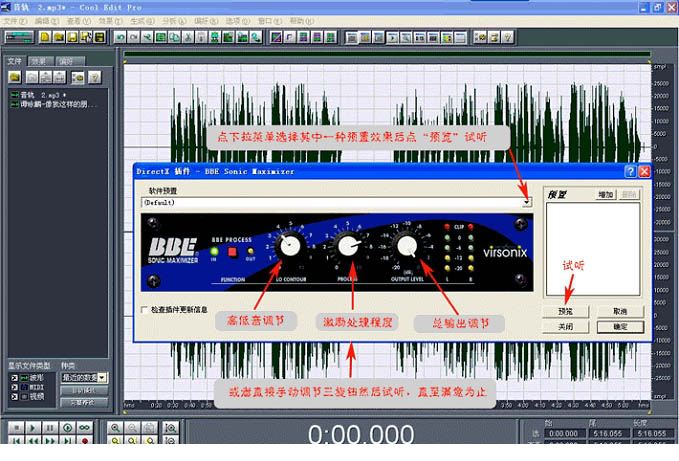Open the 编辑(E) menu
The height and width of the screenshot is (461, 679).
click(x=46, y=21)
